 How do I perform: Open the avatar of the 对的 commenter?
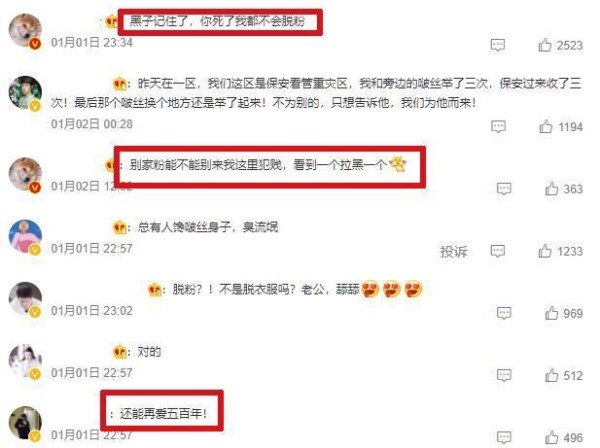coord(25,361)
